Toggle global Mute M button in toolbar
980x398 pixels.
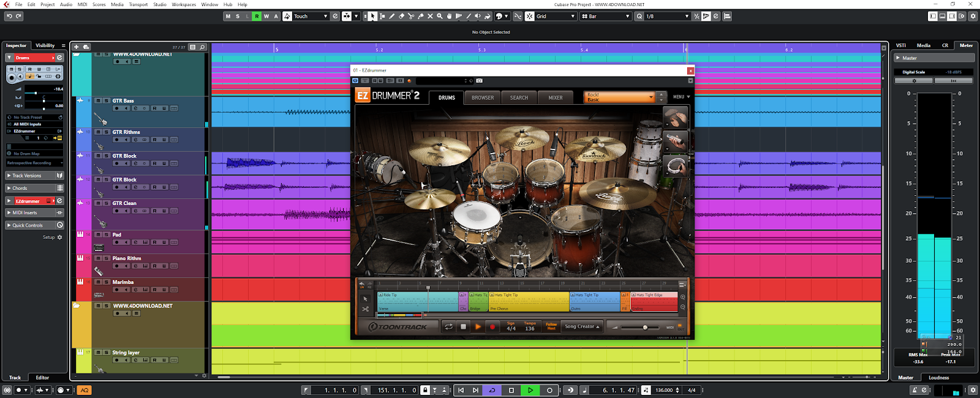pyautogui.click(x=228, y=16)
